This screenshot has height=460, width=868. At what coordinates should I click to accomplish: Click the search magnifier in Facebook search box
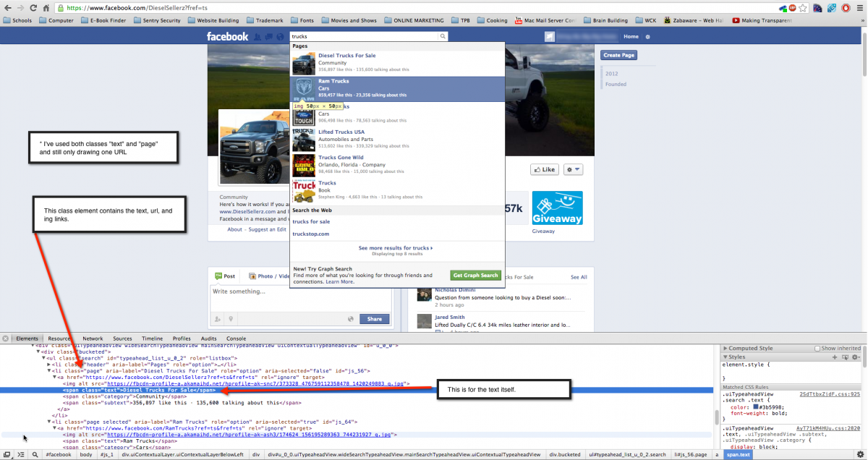coord(443,36)
